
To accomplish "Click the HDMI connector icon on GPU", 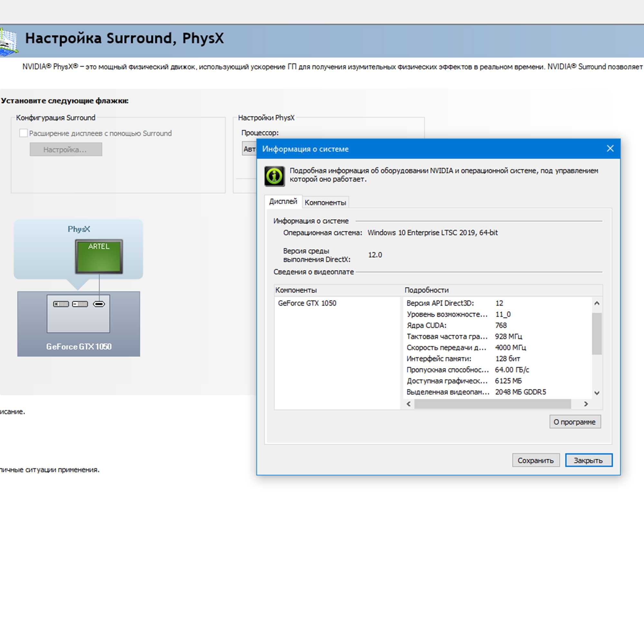I will tap(99, 304).
